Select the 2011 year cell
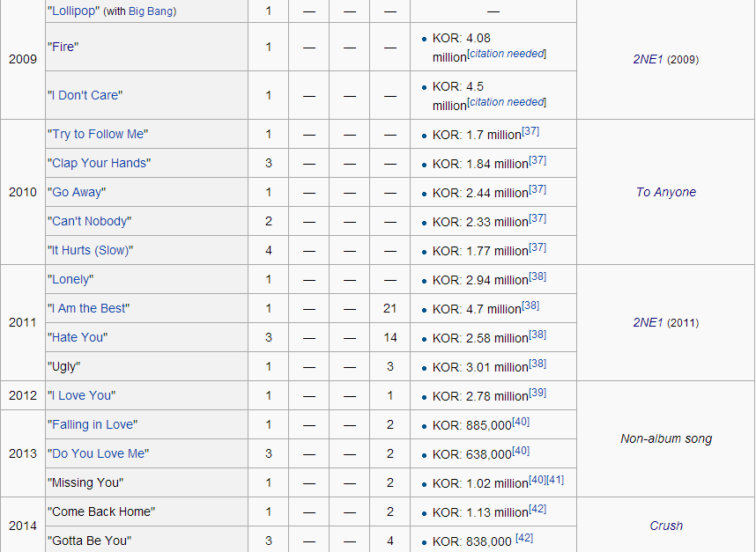Image resolution: width=756 pixels, height=552 pixels. (x=23, y=322)
